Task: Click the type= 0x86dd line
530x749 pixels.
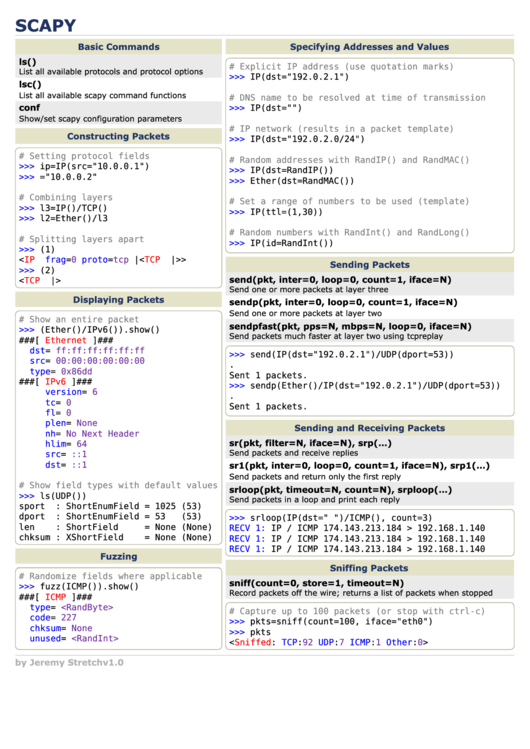Action: (61, 371)
